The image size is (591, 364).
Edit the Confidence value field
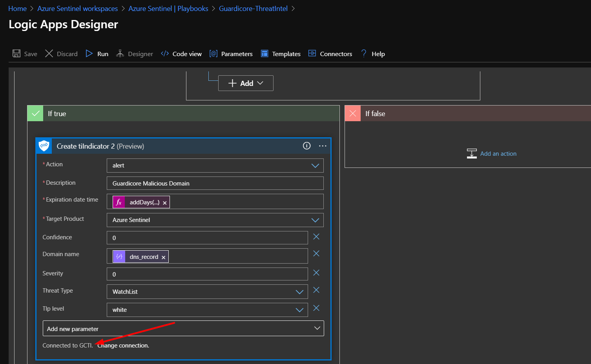tap(207, 238)
